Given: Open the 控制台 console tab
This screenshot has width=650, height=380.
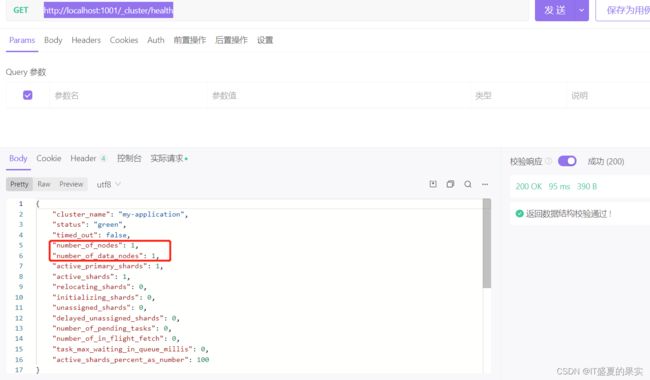Looking at the screenshot, I should 129,158.
